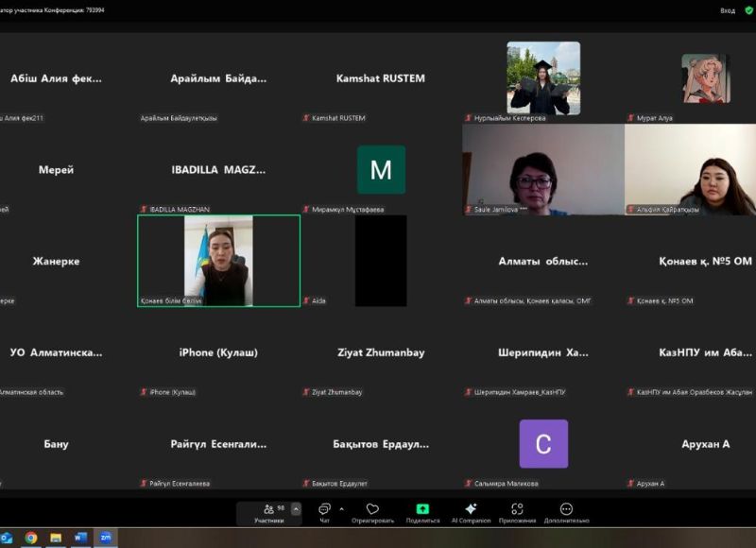Open AI Companion

pyautogui.click(x=471, y=512)
